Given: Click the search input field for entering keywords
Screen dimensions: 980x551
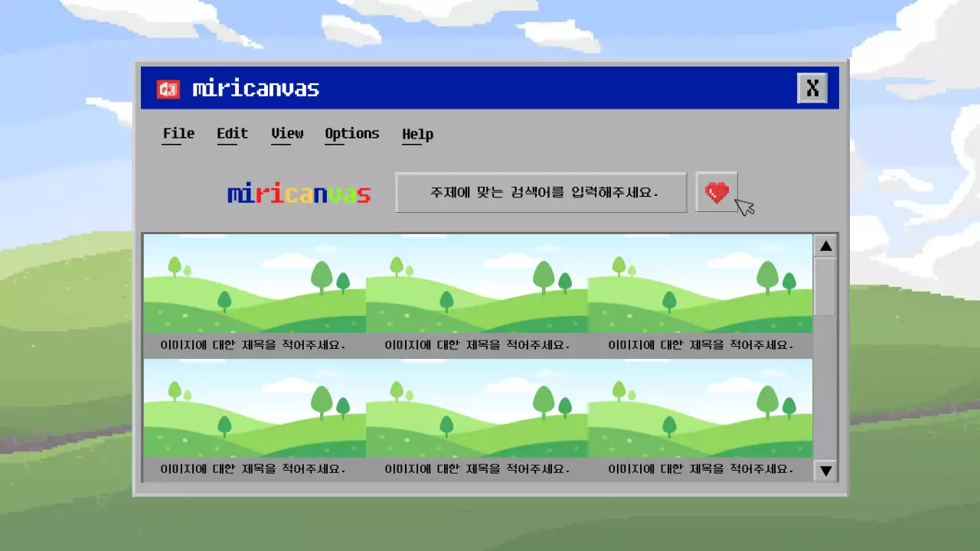Looking at the screenshot, I should pos(541,193).
